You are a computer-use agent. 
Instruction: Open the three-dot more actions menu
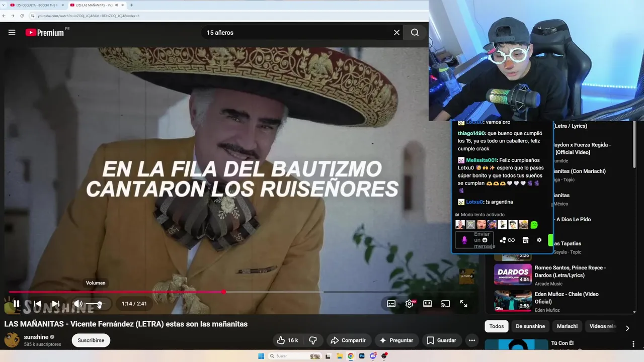(472, 340)
